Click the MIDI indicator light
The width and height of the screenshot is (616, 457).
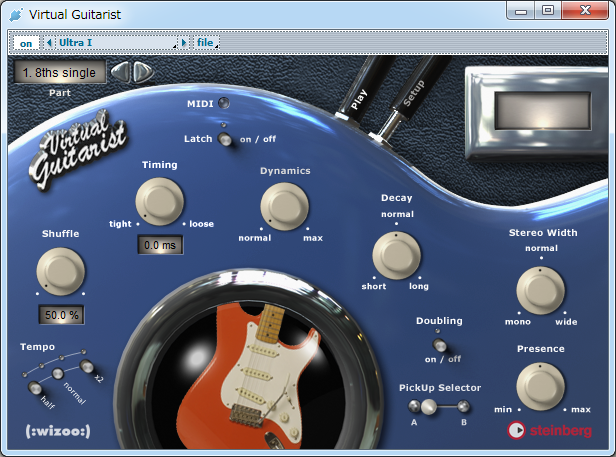click(x=224, y=103)
